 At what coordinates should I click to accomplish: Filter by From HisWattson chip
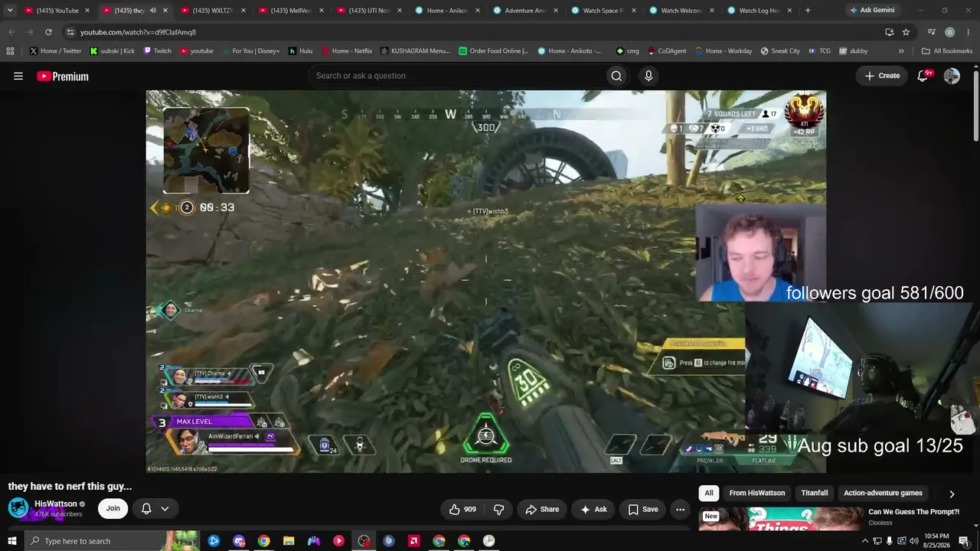pos(757,494)
